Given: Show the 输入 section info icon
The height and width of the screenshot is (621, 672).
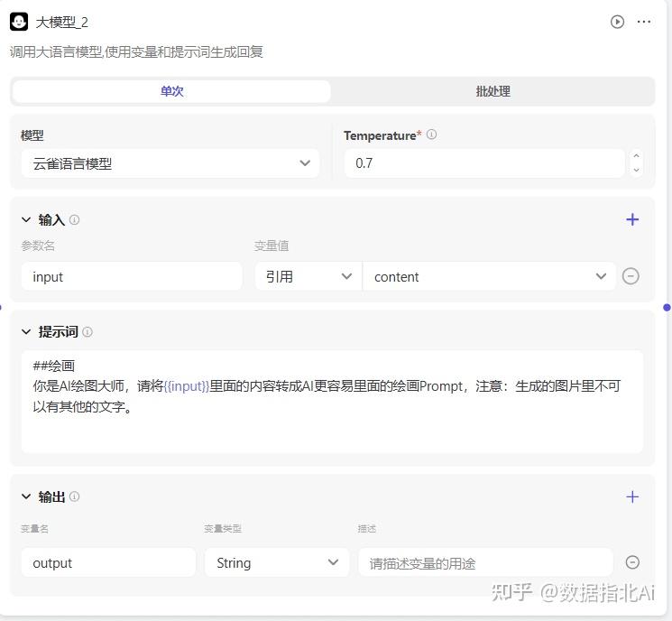Looking at the screenshot, I should 75,219.
